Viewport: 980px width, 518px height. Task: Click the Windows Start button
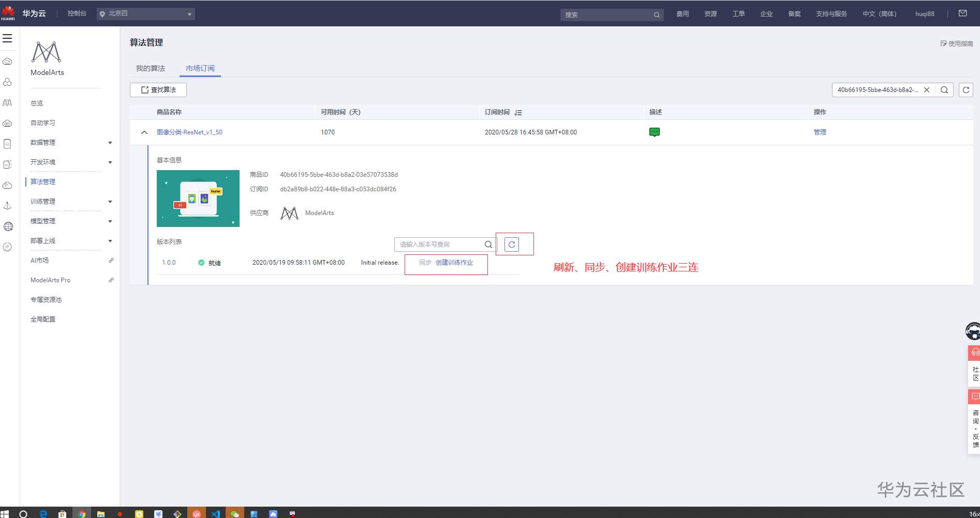pyautogui.click(x=5, y=514)
